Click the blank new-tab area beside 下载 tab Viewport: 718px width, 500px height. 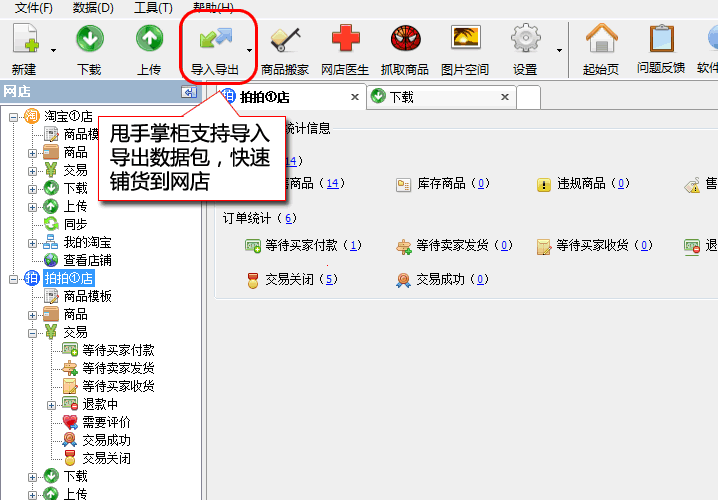(528, 97)
